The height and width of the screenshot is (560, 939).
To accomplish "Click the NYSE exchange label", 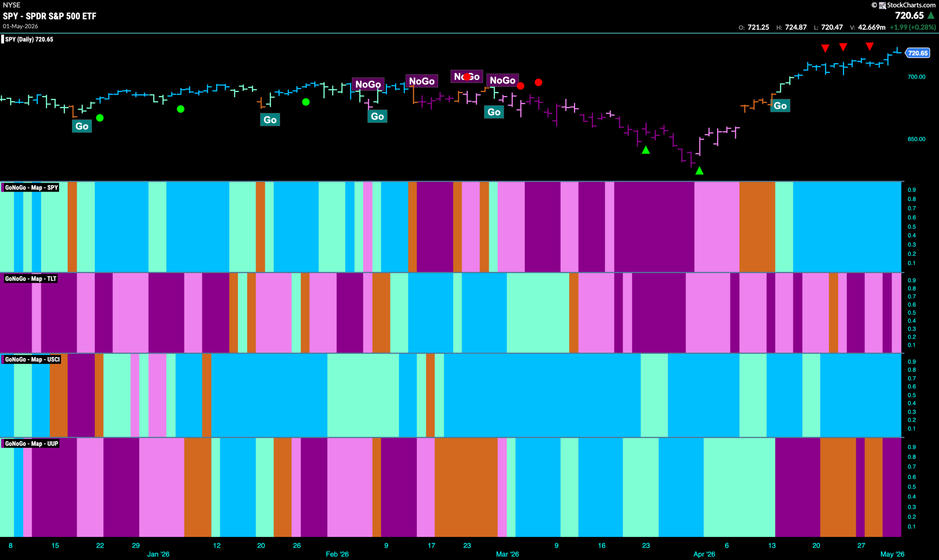I will pos(11,5).
